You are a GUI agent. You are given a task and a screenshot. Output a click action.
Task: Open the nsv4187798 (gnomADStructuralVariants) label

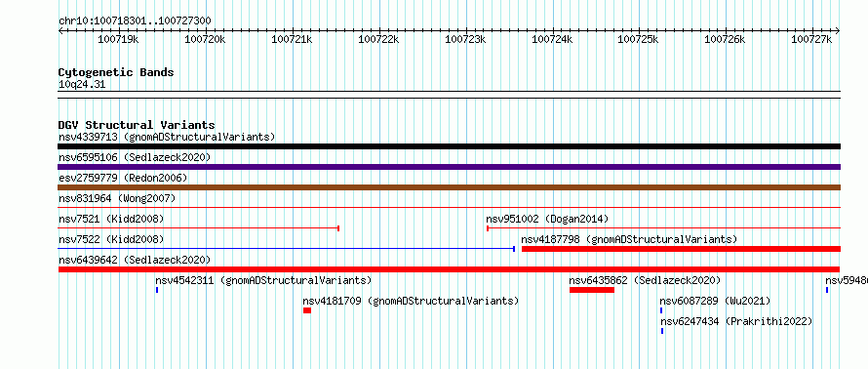(629, 239)
